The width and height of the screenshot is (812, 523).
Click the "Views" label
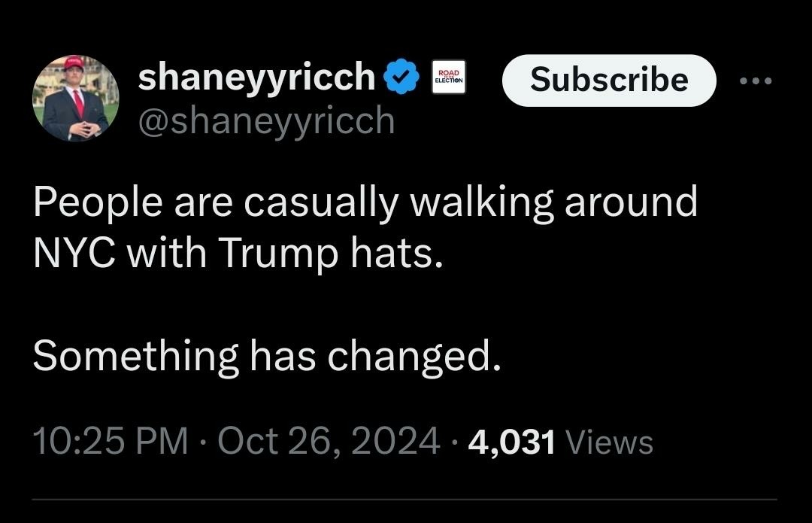[609, 442]
